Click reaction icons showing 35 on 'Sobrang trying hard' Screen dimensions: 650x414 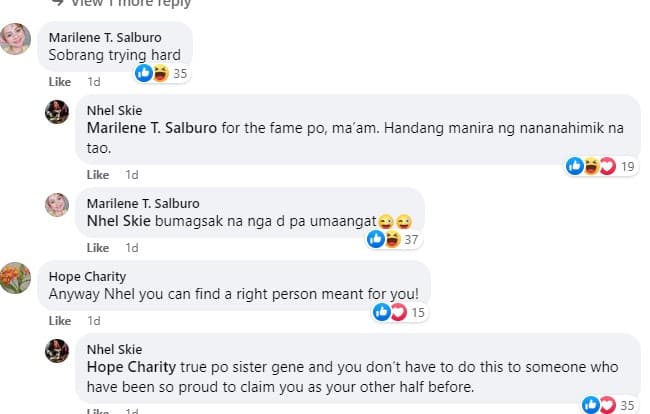point(162,73)
